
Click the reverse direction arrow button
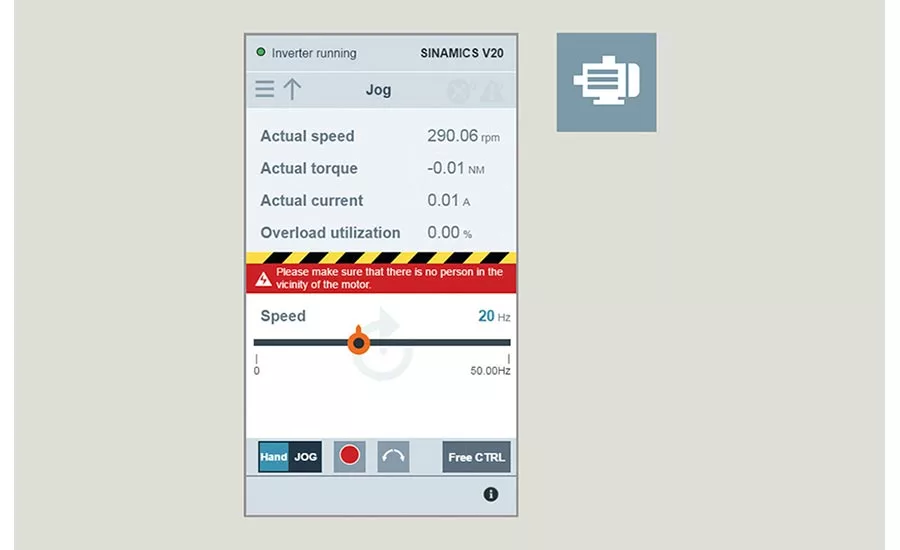click(393, 457)
